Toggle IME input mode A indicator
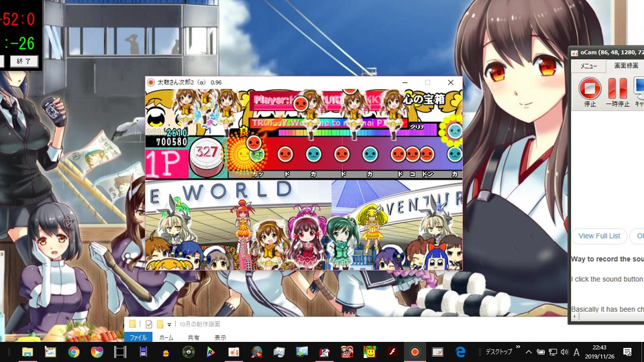Viewport: 644px width, 362px height. (577, 352)
